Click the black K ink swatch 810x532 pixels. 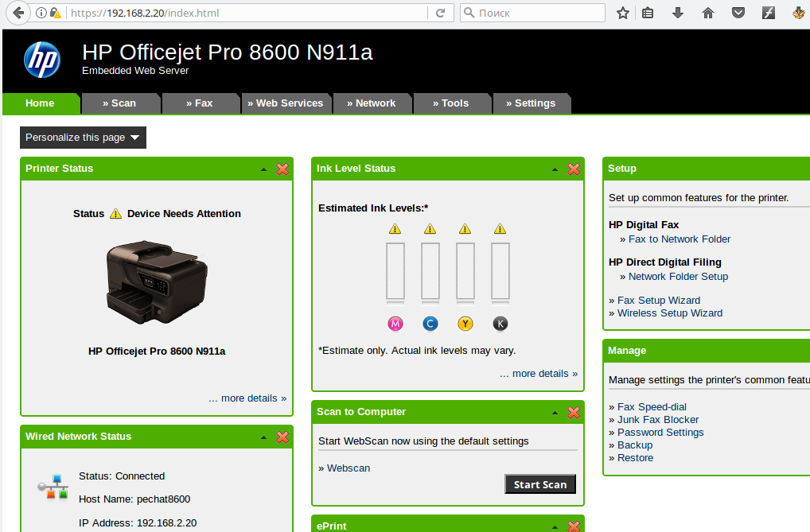[x=500, y=324]
